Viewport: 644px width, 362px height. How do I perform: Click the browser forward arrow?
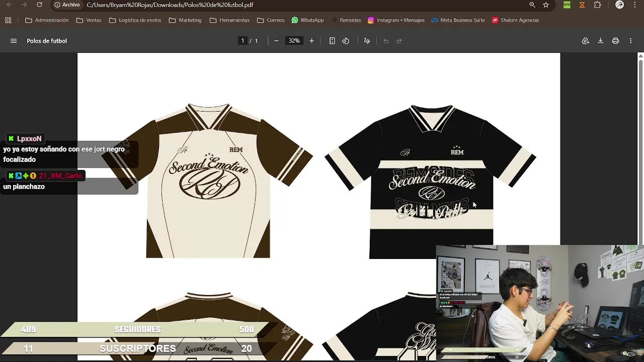tap(24, 5)
